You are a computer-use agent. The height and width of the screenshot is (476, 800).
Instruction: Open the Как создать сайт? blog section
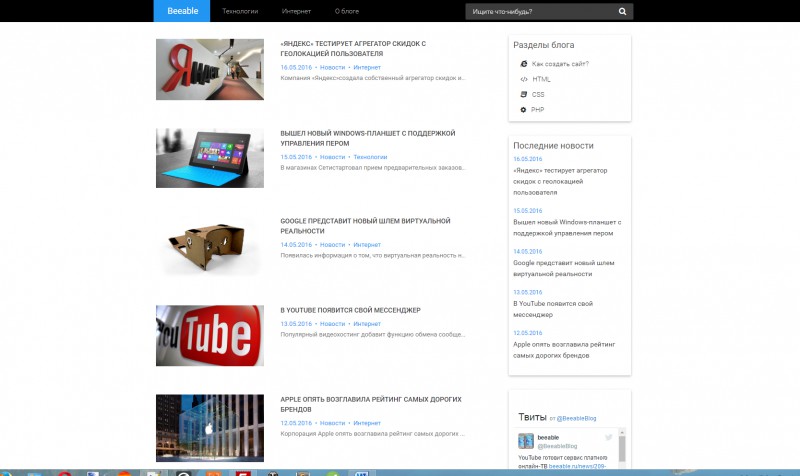tap(560, 64)
